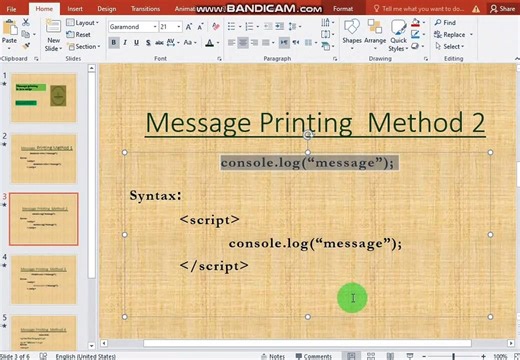The height and width of the screenshot is (360, 520).
Task: Toggle left-to-right text direction
Action: click(x=284, y=42)
